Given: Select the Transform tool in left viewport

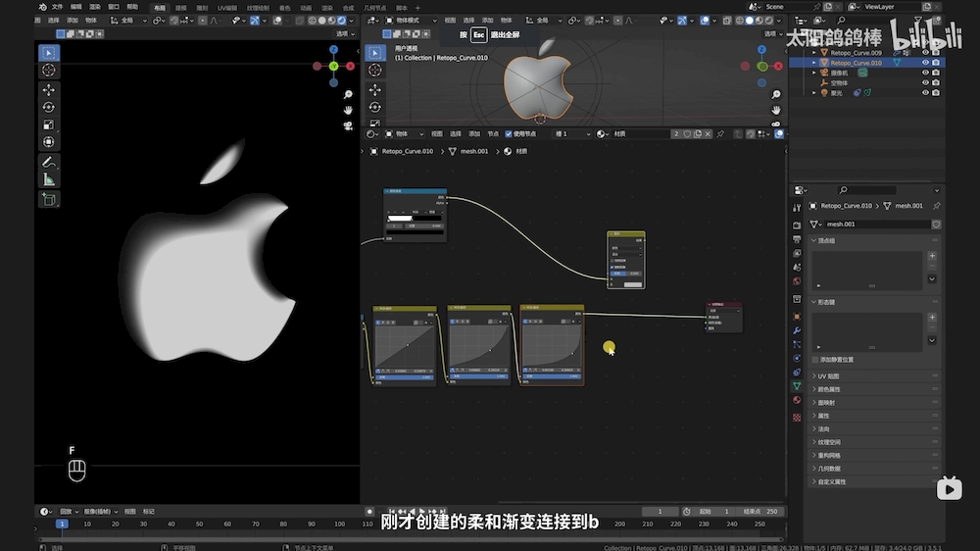Looking at the screenshot, I should [49, 142].
